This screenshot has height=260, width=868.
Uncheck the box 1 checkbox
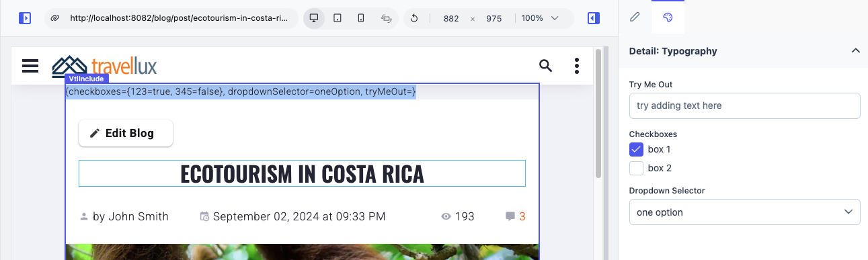click(x=636, y=149)
